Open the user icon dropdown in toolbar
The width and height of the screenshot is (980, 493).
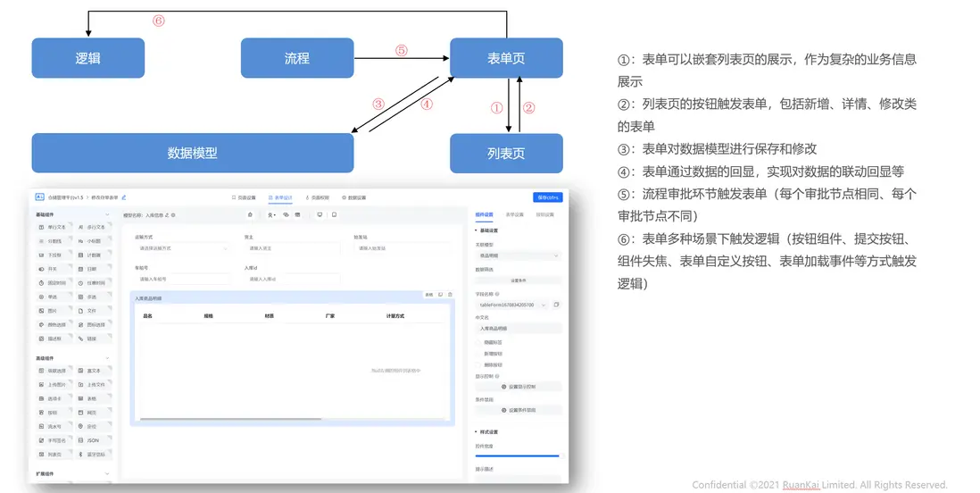(272, 214)
